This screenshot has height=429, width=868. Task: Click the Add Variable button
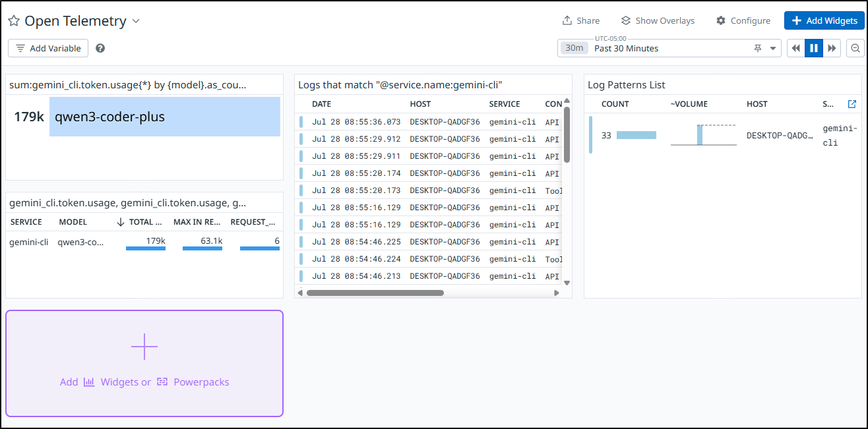tap(48, 48)
